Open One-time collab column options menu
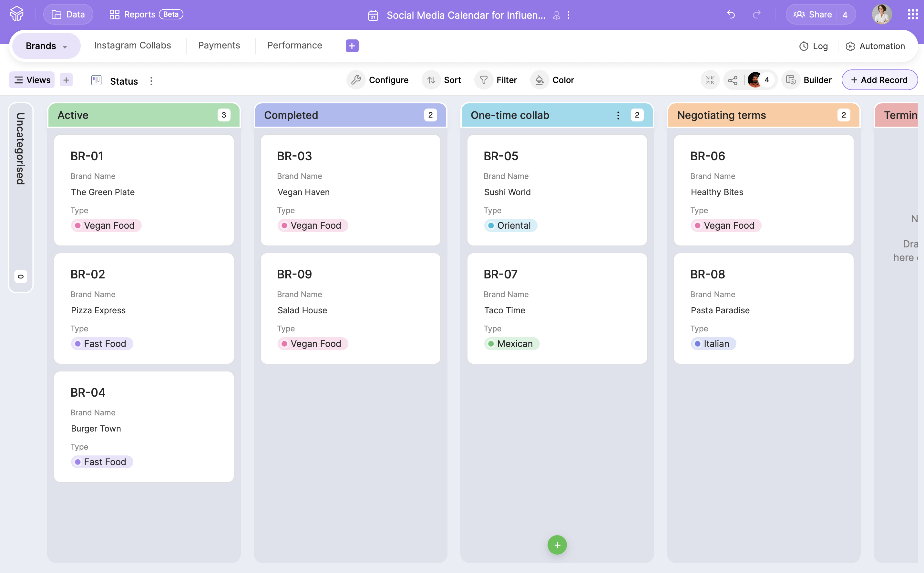Viewport: 924px width, 573px height. pos(618,115)
